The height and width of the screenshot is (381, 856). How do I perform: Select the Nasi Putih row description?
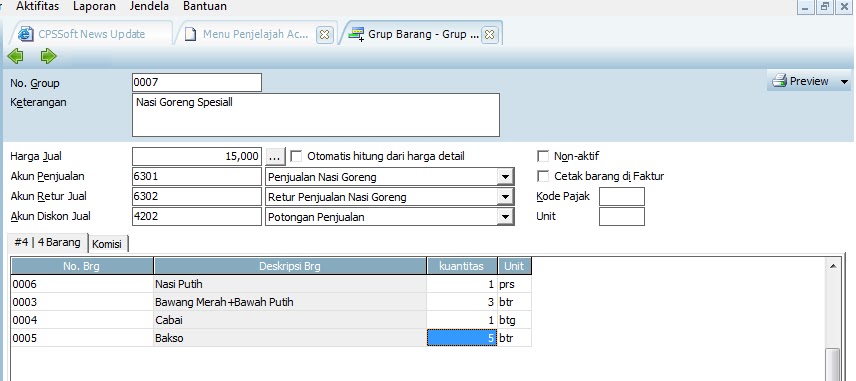click(290, 284)
